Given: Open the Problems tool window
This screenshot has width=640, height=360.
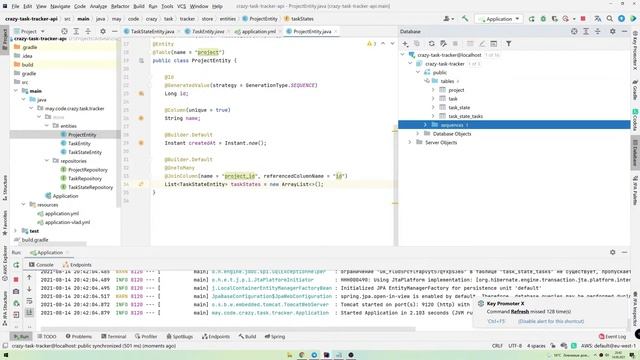Looking at the screenshot, I should (79, 337).
